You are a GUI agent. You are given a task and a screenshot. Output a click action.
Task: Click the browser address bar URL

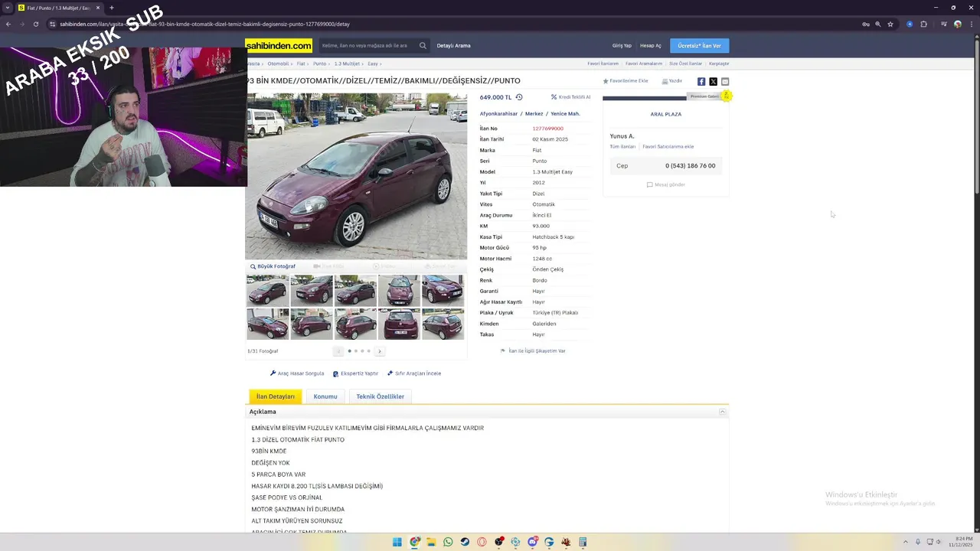tap(204, 24)
